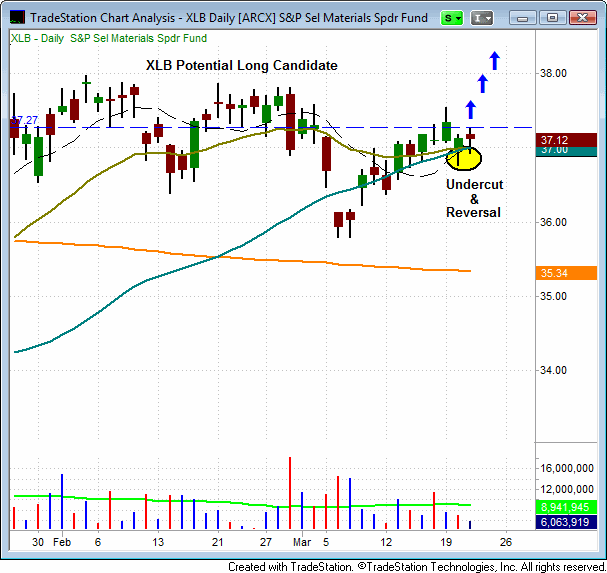Screen dimensions: 607x573
Task: Select the 'XLB - Daily' symbol label
Action: coord(37,38)
